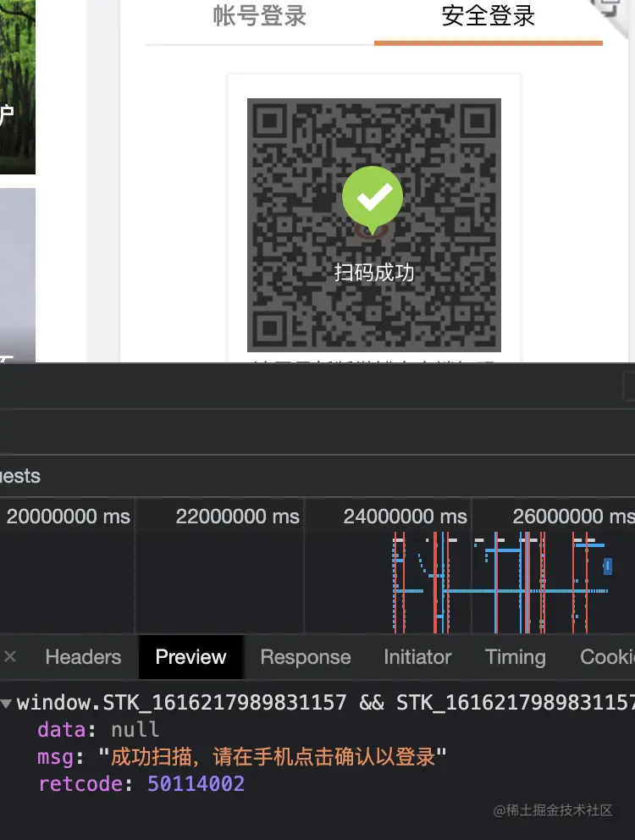
Task: Collapse the window.STK_ response object
Action: [x=7, y=704]
